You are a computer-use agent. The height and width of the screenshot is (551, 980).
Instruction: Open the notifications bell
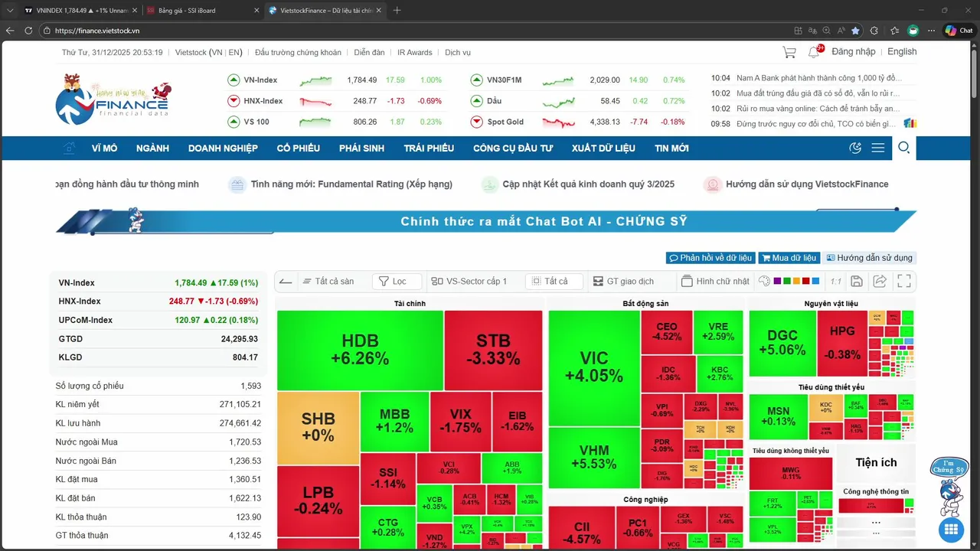click(x=814, y=52)
